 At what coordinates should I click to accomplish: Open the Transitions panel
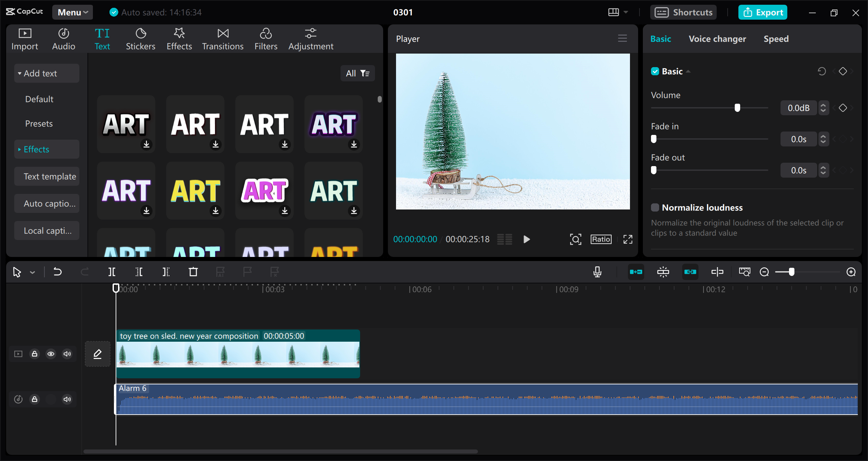pyautogui.click(x=222, y=38)
